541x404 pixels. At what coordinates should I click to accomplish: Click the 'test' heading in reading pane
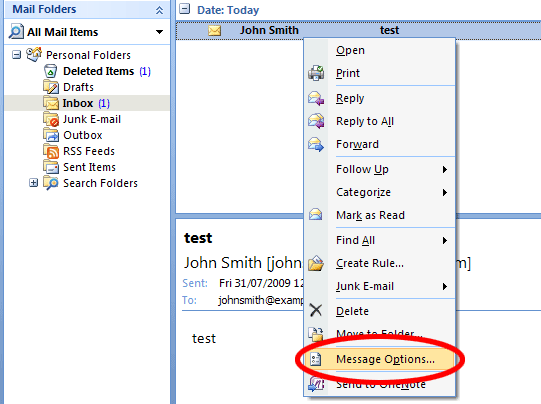pyautogui.click(x=198, y=238)
